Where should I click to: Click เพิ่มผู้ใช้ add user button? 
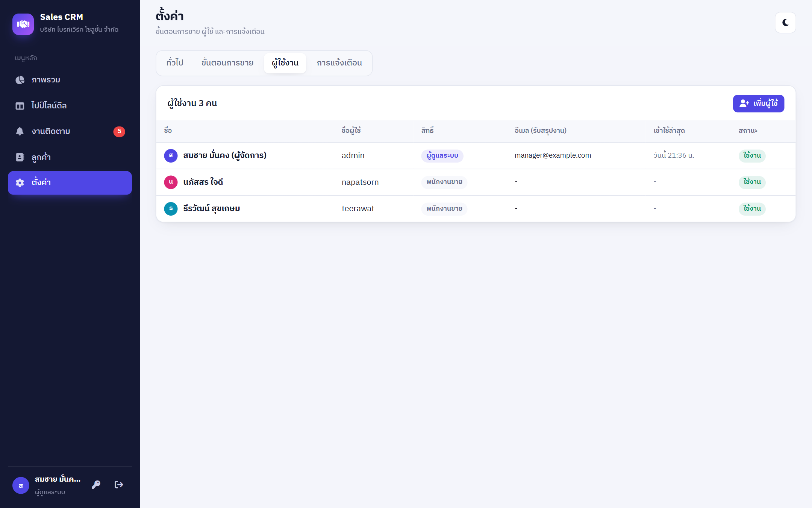[x=759, y=103]
